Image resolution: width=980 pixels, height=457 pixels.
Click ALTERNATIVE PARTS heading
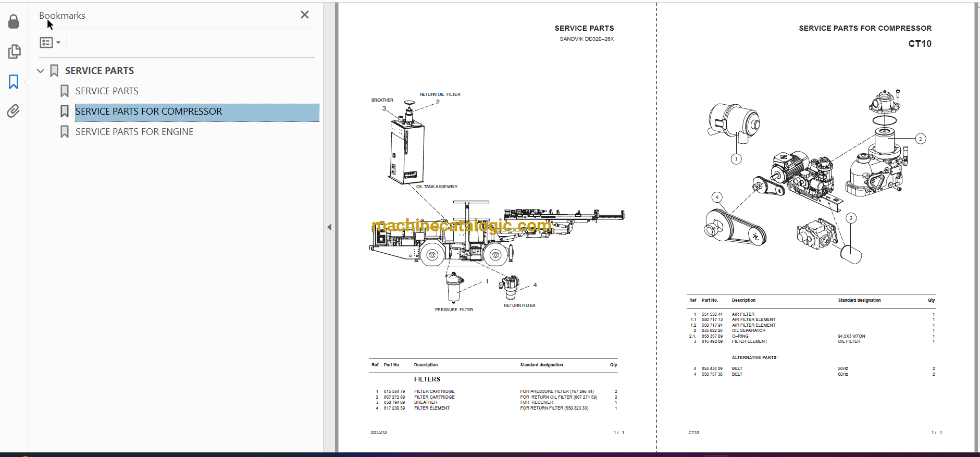tap(754, 357)
